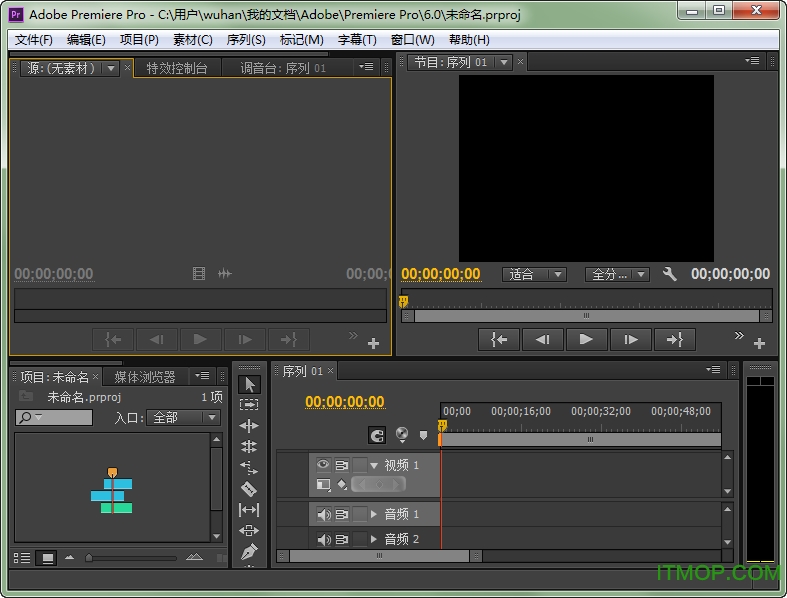Image resolution: width=787 pixels, height=598 pixels.
Task: Select the Pen tool
Action: (249, 552)
